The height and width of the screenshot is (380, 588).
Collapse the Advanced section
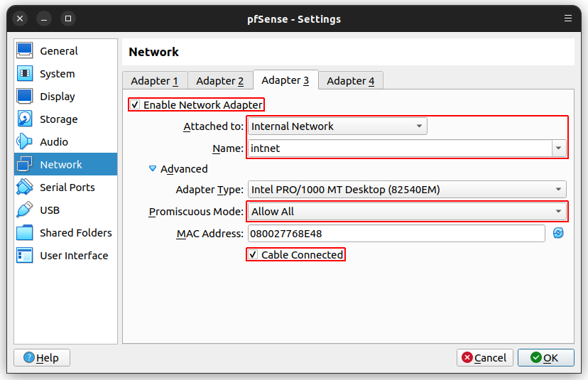pyautogui.click(x=153, y=169)
